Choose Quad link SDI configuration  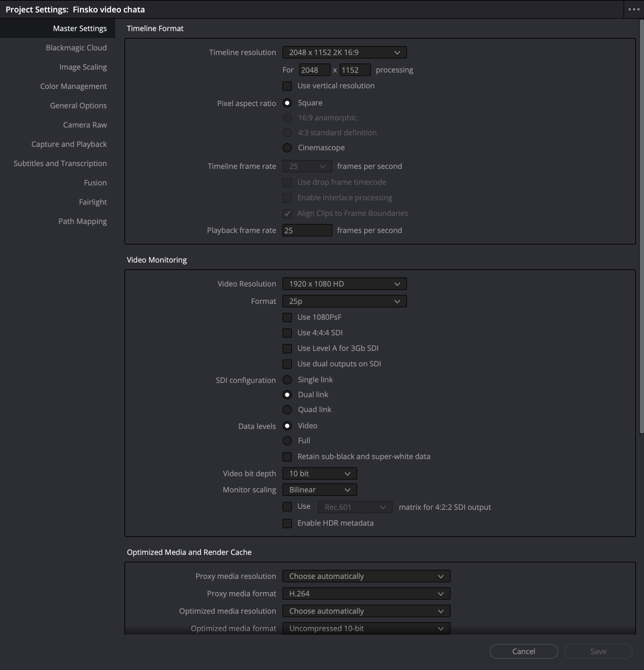tap(287, 409)
